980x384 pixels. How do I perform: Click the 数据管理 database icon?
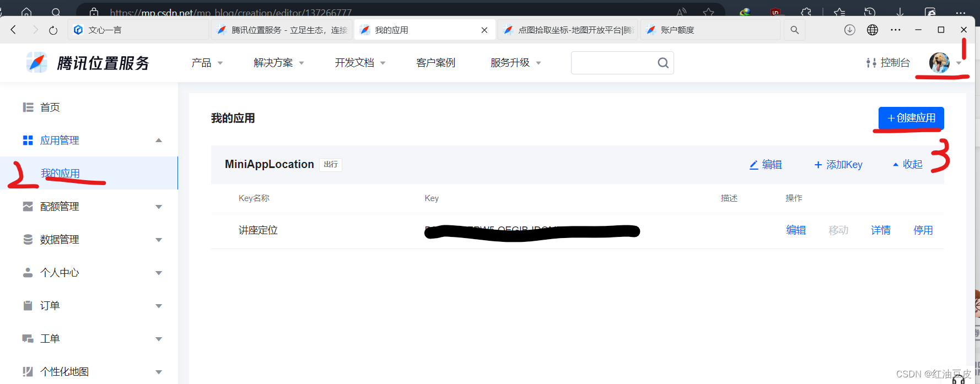28,240
